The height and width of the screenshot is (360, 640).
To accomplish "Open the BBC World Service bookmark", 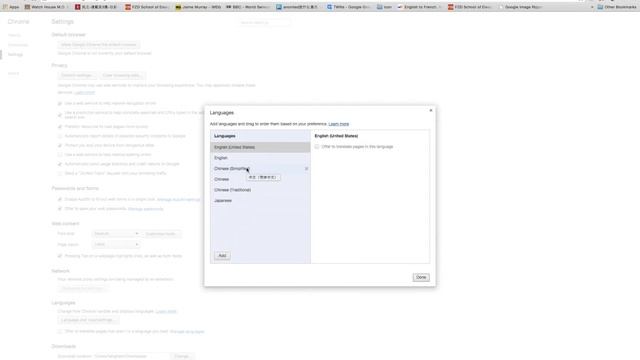I will 248,7.
